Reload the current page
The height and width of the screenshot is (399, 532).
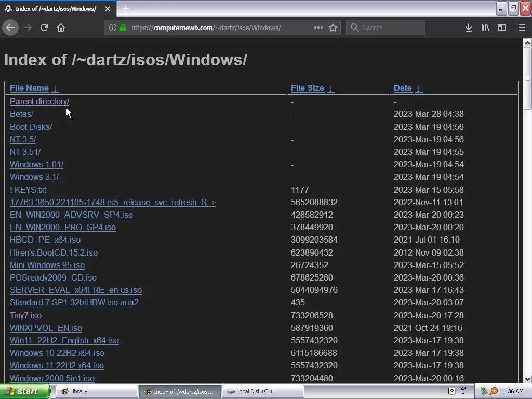[x=44, y=28]
